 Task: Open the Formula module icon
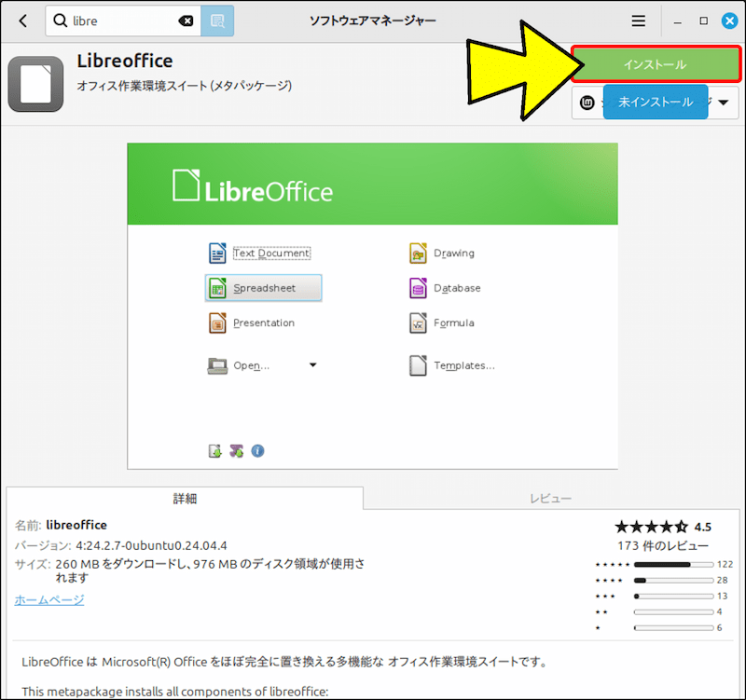[416, 323]
